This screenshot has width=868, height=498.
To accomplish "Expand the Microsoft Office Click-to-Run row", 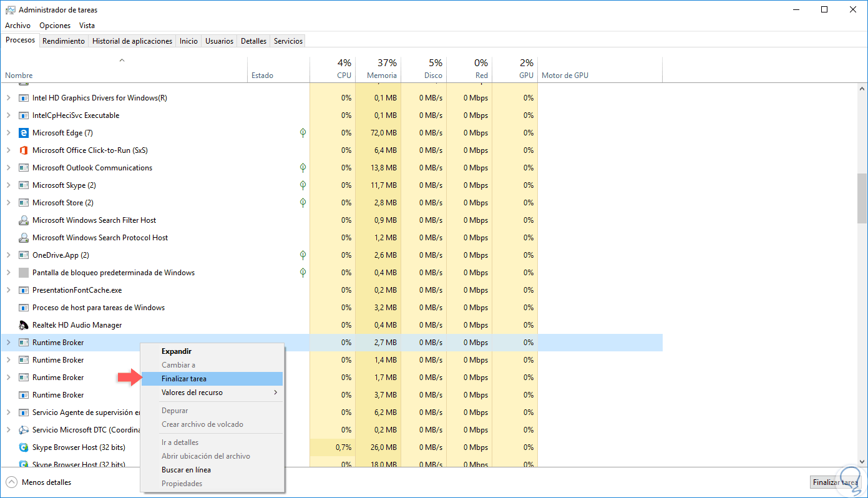I will pos(8,150).
